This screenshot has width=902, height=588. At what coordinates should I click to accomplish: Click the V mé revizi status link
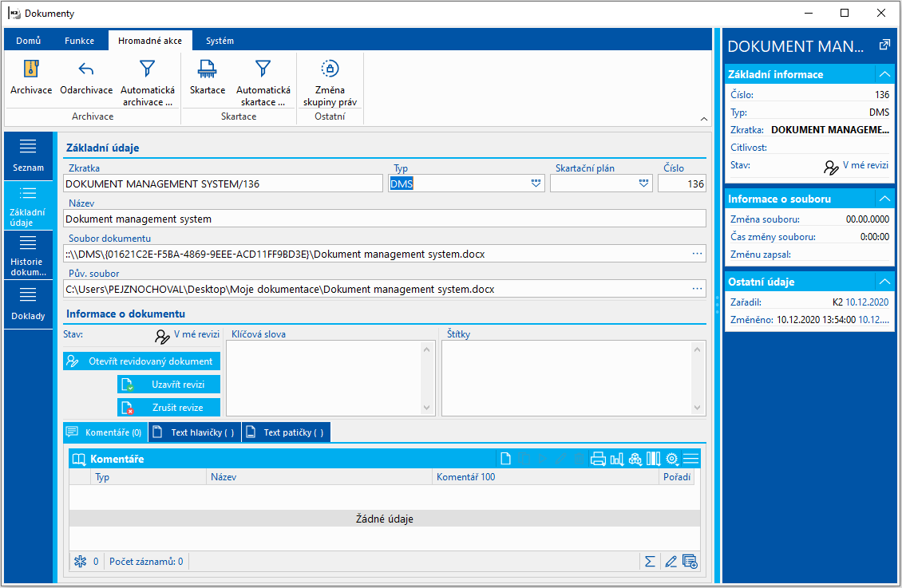196,334
